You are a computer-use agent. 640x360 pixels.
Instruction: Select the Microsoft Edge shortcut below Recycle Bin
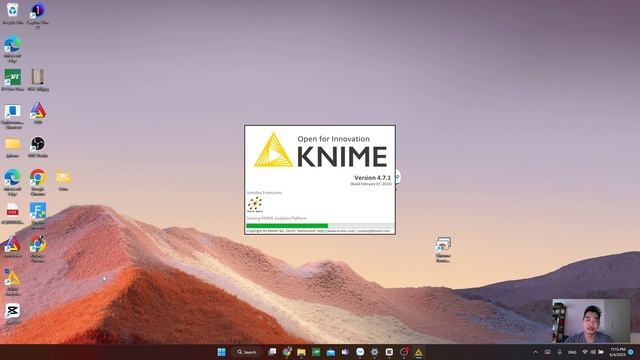pyautogui.click(x=13, y=49)
